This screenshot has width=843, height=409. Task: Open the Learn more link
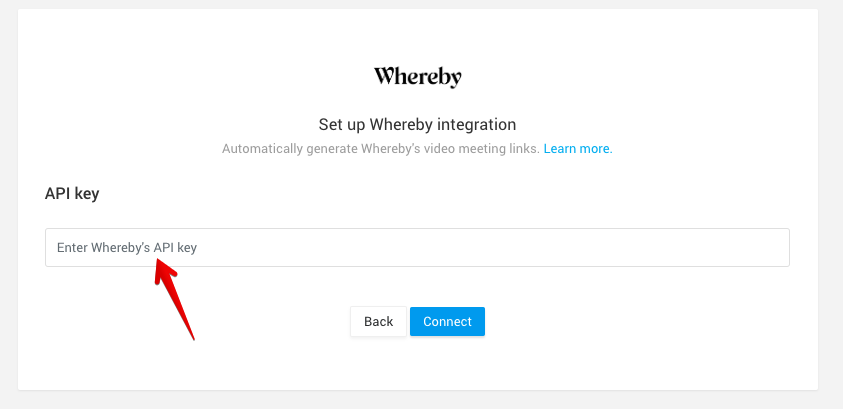pos(578,149)
